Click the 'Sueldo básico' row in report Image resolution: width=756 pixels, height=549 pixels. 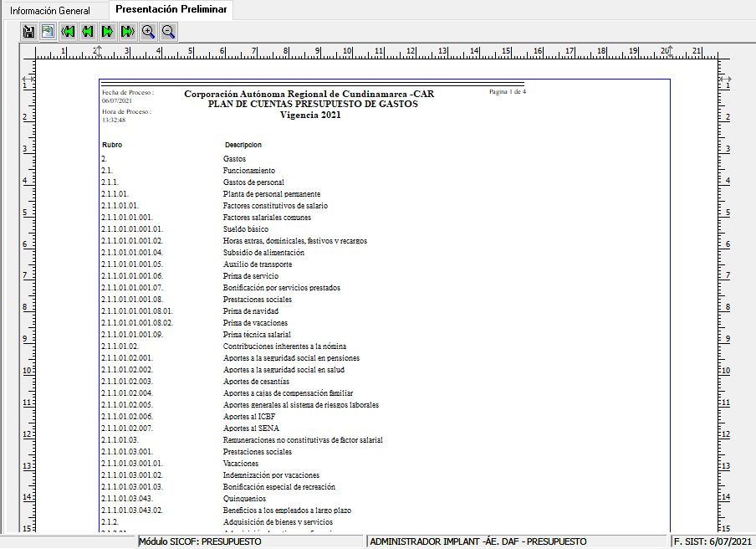246,229
